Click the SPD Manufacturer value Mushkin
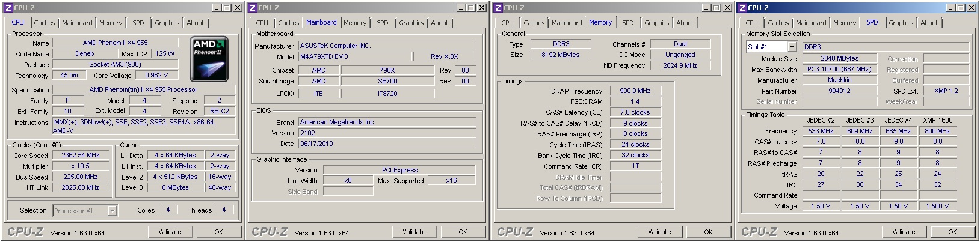The width and height of the screenshot is (980, 242). pyautogui.click(x=840, y=80)
